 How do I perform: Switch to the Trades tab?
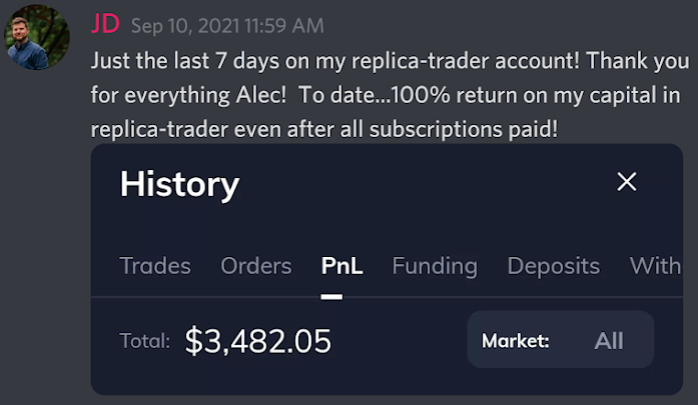tap(155, 266)
